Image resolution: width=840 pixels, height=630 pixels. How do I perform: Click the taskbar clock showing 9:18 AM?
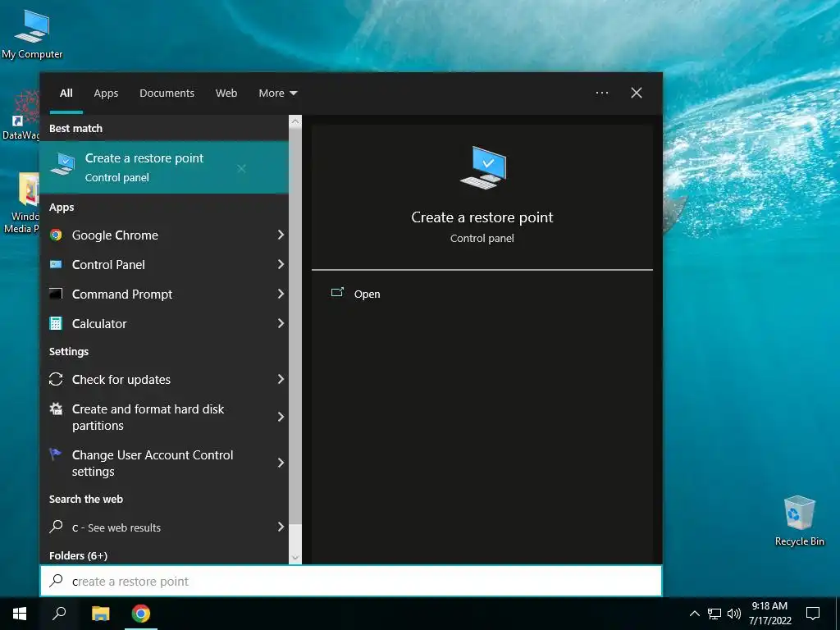769,614
